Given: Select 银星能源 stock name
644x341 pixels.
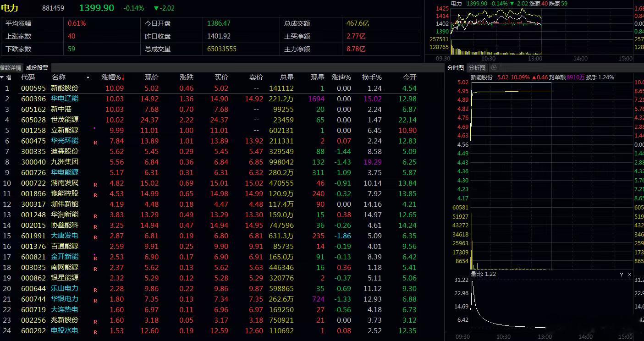Looking at the screenshot, I should point(65,278).
